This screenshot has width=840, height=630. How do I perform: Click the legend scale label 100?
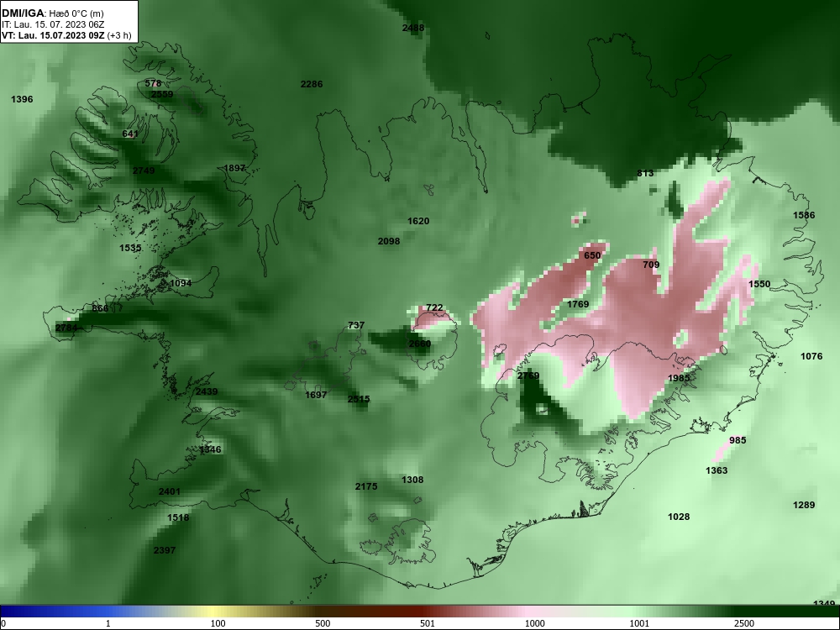(x=218, y=623)
